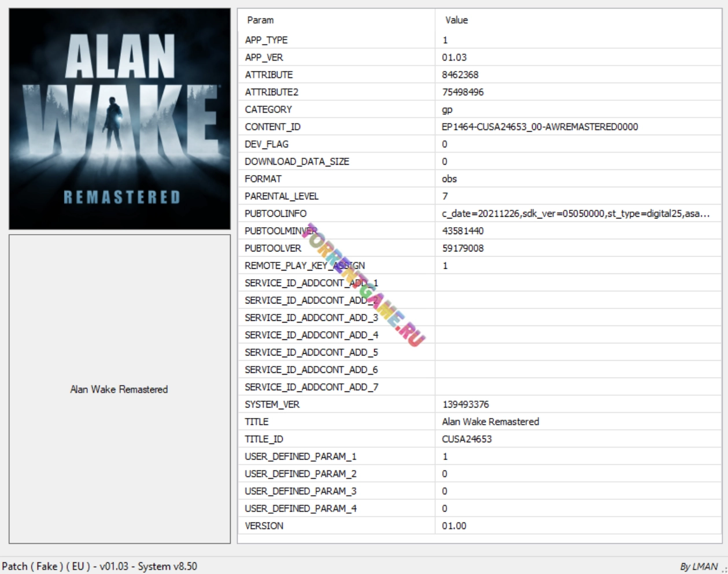The image size is (728, 574).
Task: Click the VERSION row value 01.00
Action: point(454,525)
